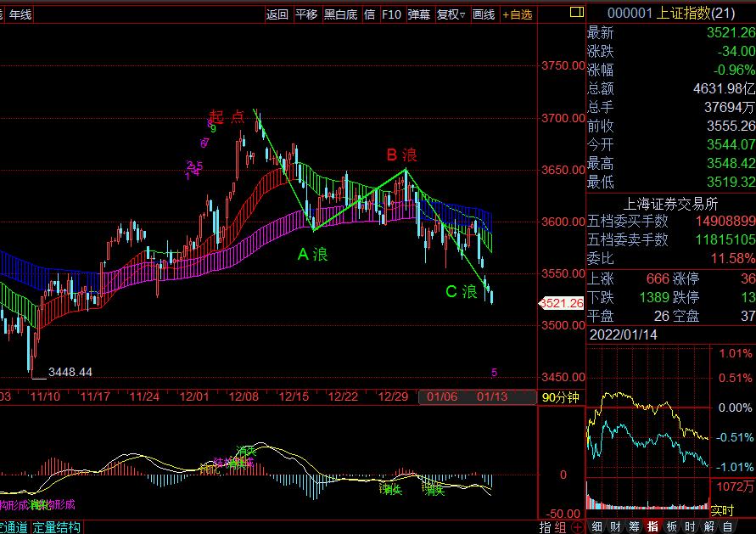Select the 平移 (pan) chart tool
Viewport: 756px width, 534px height.
(306, 15)
